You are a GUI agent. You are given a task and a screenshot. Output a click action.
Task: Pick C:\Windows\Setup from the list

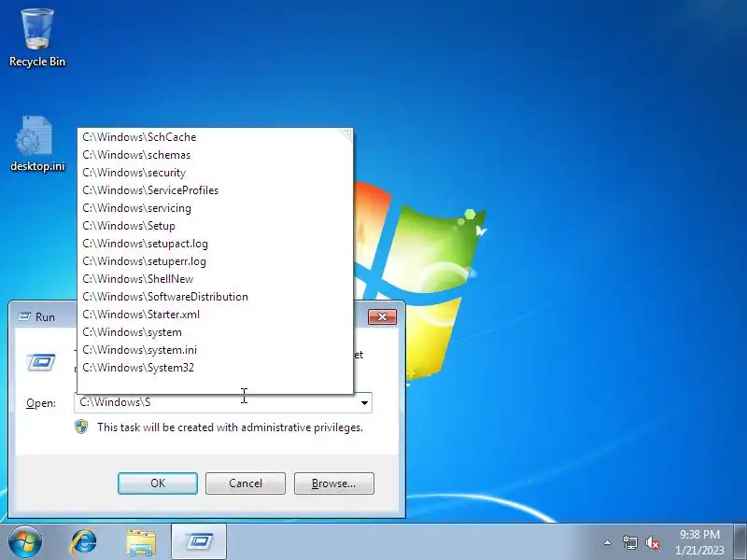(x=215, y=226)
